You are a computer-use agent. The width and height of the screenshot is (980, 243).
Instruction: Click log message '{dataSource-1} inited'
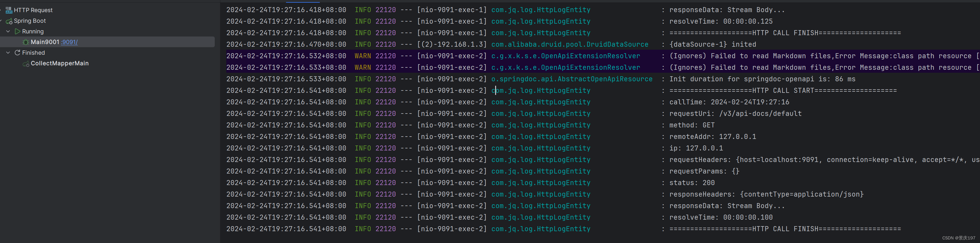click(713, 45)
